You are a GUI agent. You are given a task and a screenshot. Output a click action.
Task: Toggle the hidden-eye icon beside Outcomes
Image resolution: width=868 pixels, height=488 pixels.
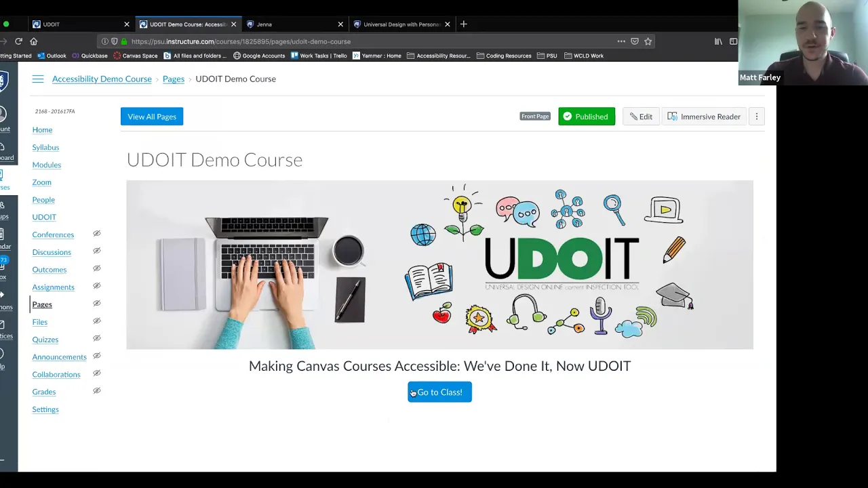[96, 269]
